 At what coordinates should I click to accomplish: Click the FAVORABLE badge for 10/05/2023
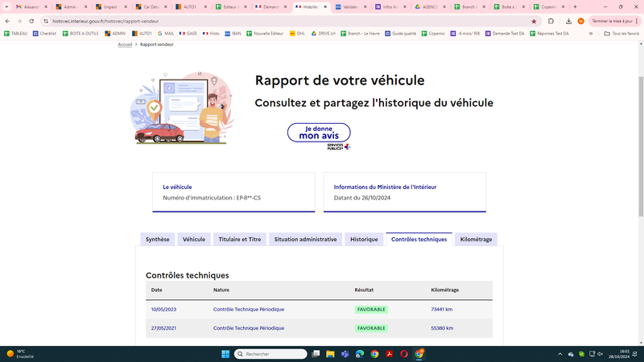pos(371,310)
